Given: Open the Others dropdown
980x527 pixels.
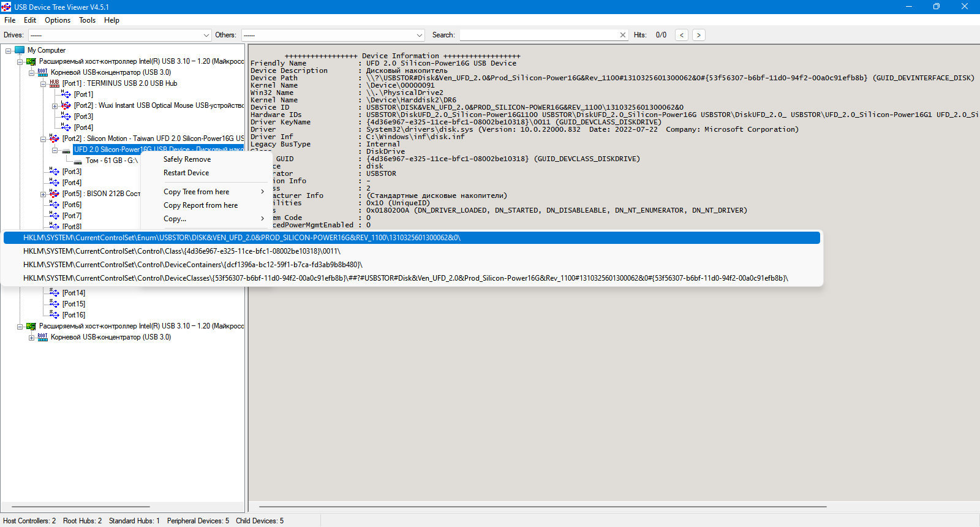Looking at the screenshot, I should 420,35.
